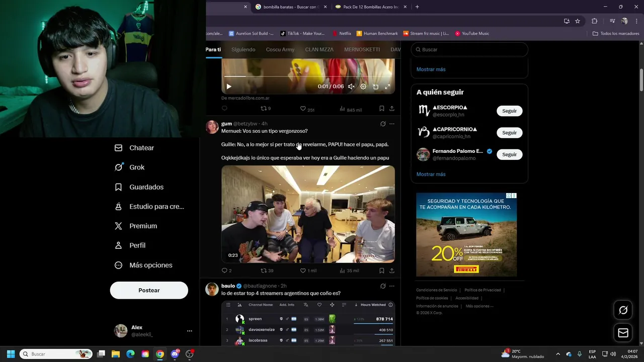Open YouTube Music bookmark
The width and height of the screenshot is (644, 362).
point(472,34)
